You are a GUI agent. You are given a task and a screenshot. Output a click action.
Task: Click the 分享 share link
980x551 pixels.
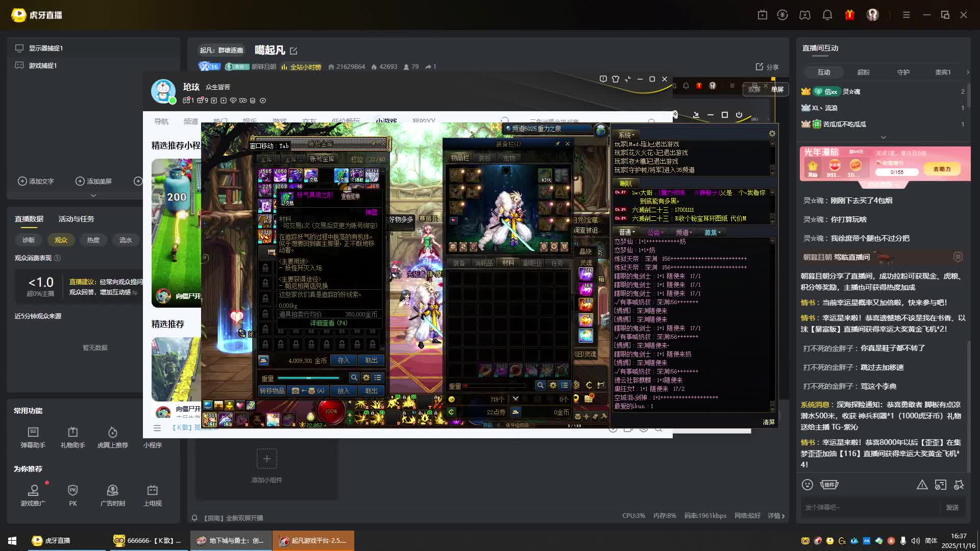(x=767, y=67)
